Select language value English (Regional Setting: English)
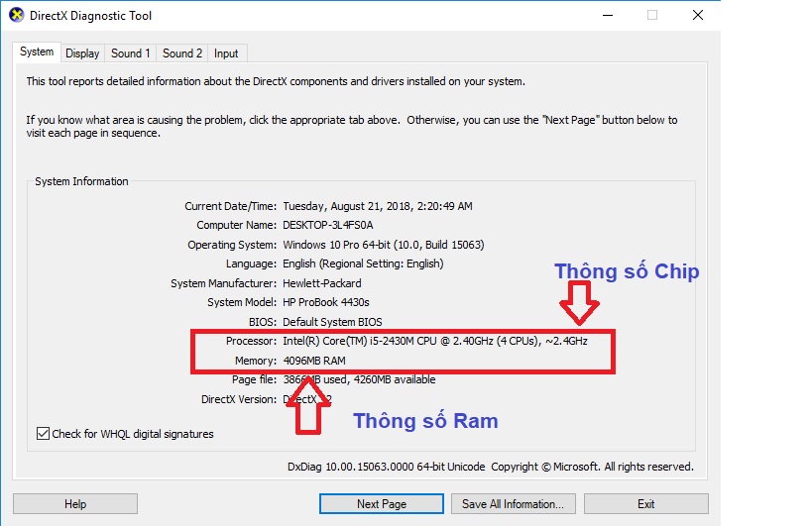This screenshot has width=812, height=526. (363, 263)
